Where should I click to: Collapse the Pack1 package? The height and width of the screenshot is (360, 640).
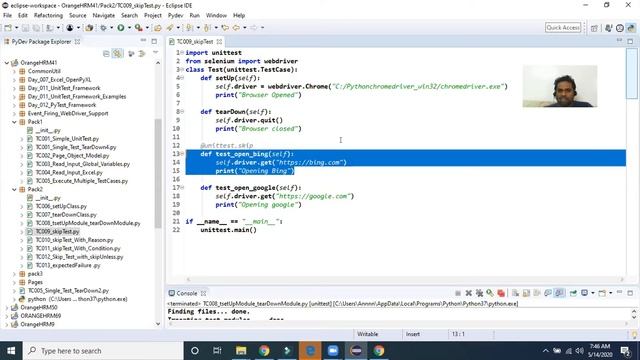click(x=14, y=122)
